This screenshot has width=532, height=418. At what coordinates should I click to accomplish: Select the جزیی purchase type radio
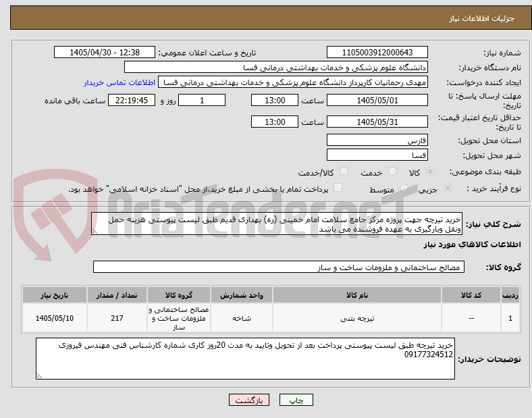(448, 188)
